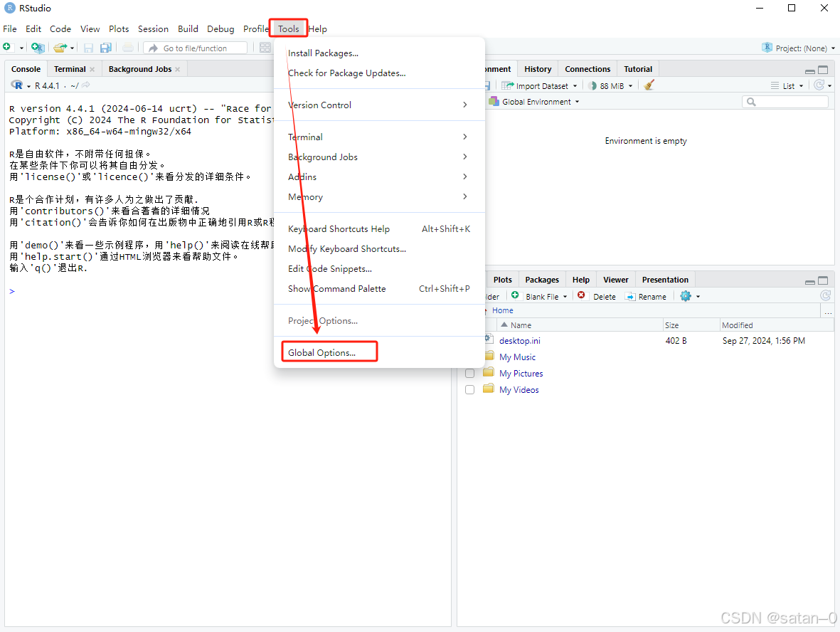Screen dimensions: 840x632
Task: Maximize the Files pane
Action: click(824, 280)
